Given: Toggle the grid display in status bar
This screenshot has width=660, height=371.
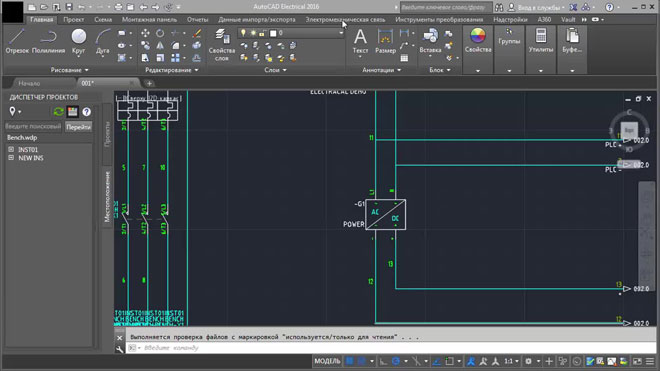Looking at the screenshot, I should tap(349, 361).
